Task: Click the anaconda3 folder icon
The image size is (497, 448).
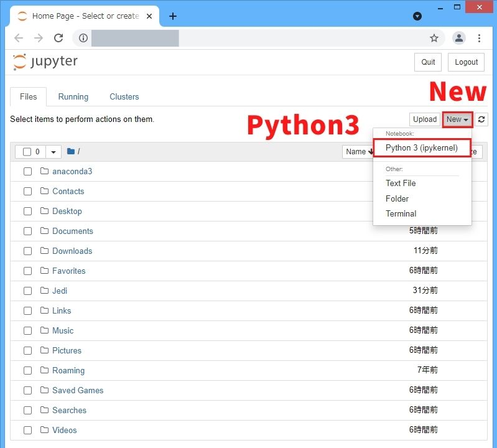Action: [x=44, y=171]
